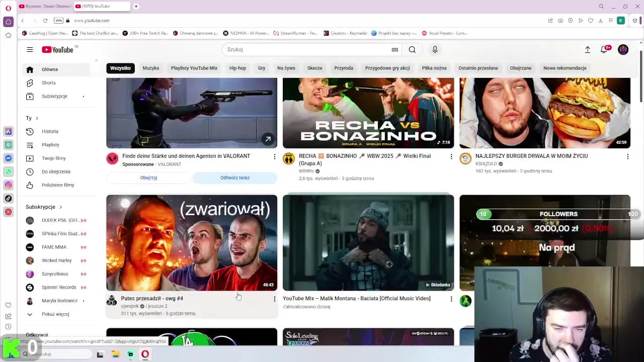The height and width of the screenshot is (362, 644).
Task: Open Messenger in Opera sidebar
Action: tap(8, 158)
